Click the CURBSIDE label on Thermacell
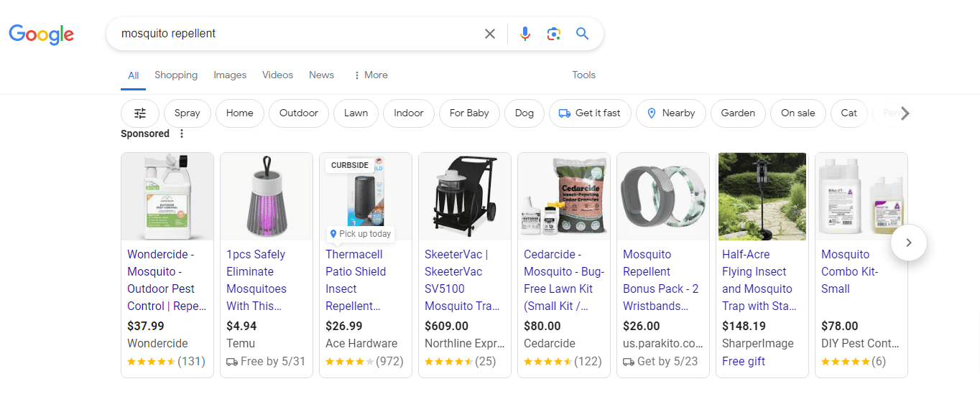Viewport: 980px width, 394px height. pyautogui.click(x=349, y=165)
